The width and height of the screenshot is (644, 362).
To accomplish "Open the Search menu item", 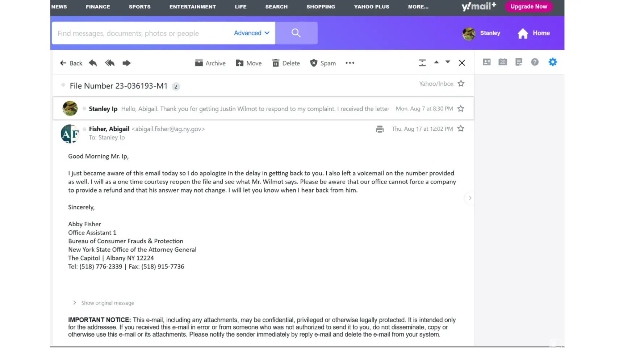I will click(276, 7).
